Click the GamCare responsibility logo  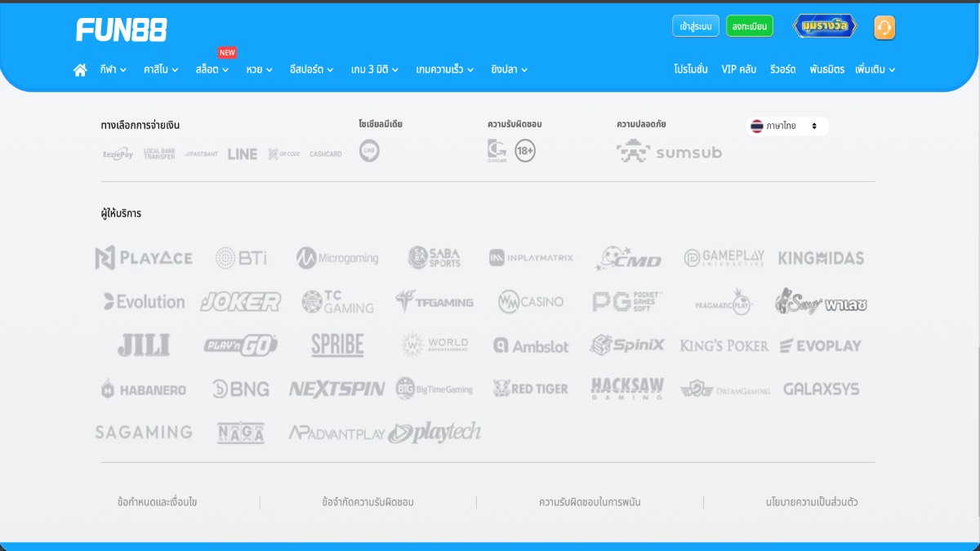[497, 150]
